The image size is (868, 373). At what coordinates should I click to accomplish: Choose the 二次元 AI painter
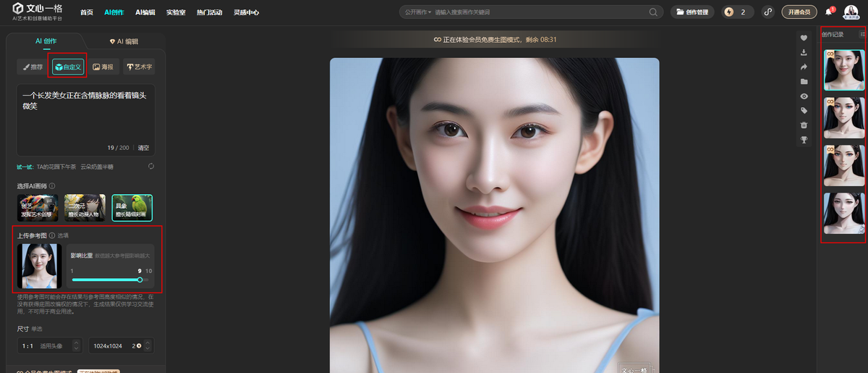[x=85, y=207]
